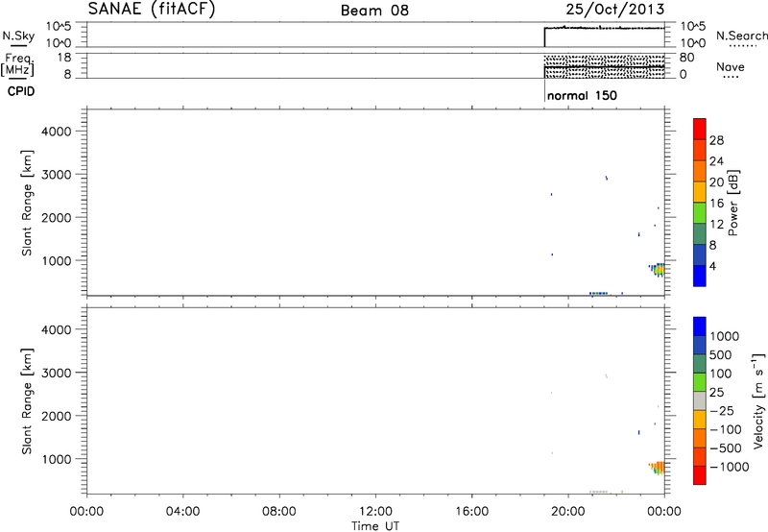Click the -500 tick label on the velocity colorbar
768x532 pixels.
click(726, 447)
